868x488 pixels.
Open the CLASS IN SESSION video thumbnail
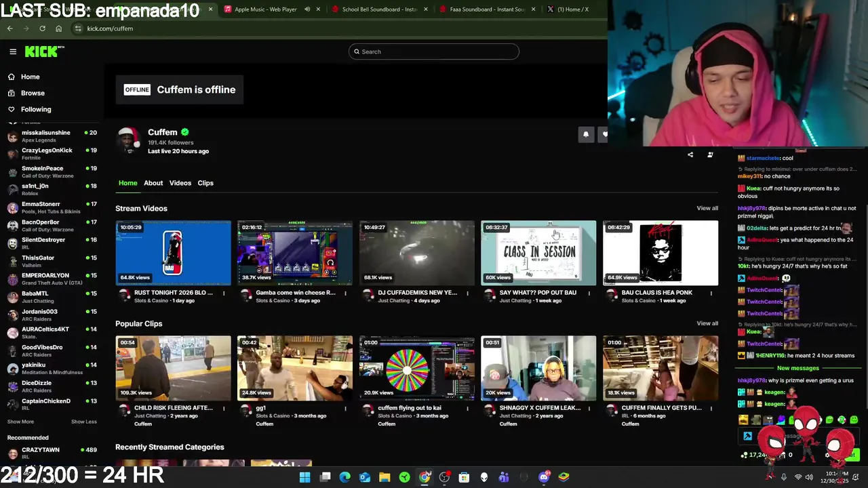538,253
